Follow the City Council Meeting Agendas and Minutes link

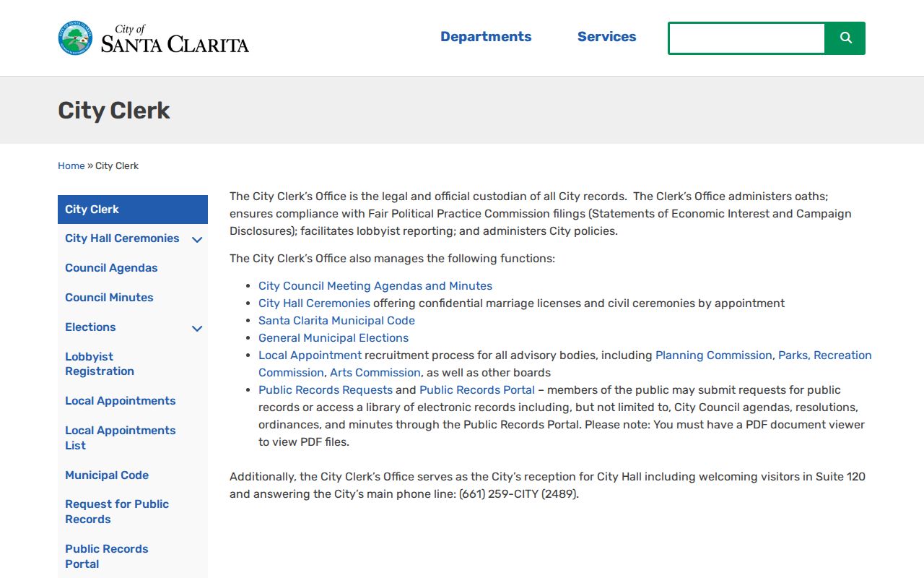[375, 286]
